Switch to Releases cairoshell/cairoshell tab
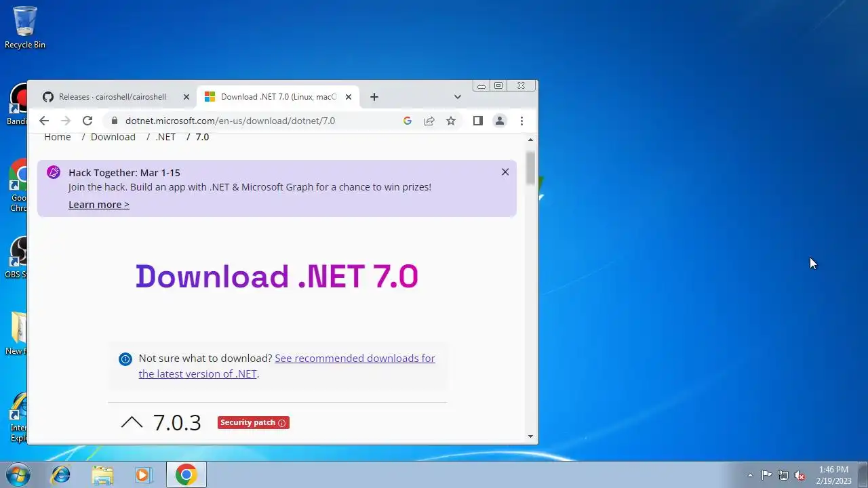Screen dimensions: 868x488 tap(113, 97)
